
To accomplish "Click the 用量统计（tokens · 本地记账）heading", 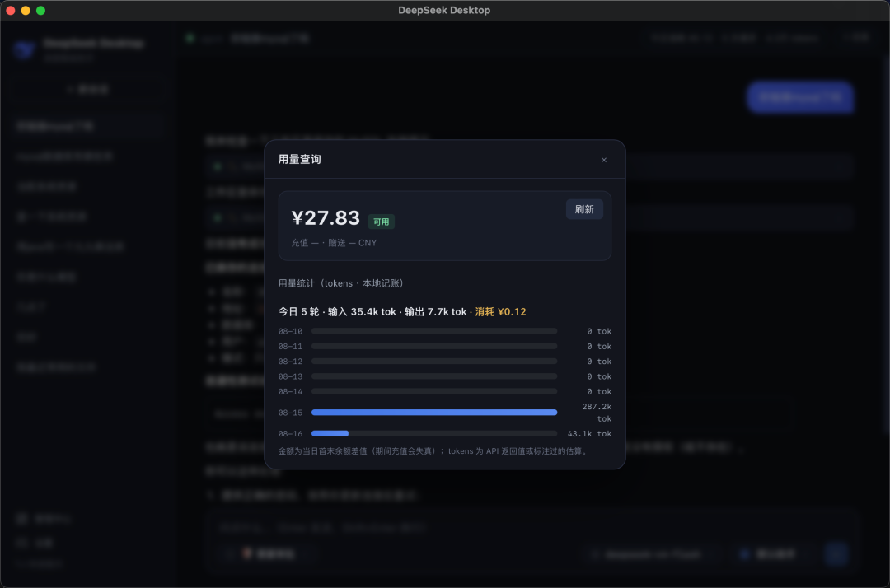I will [340, 283].
